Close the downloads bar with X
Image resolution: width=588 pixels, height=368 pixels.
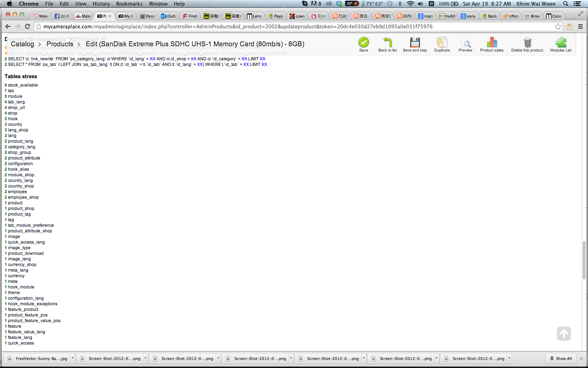(581, 359)
